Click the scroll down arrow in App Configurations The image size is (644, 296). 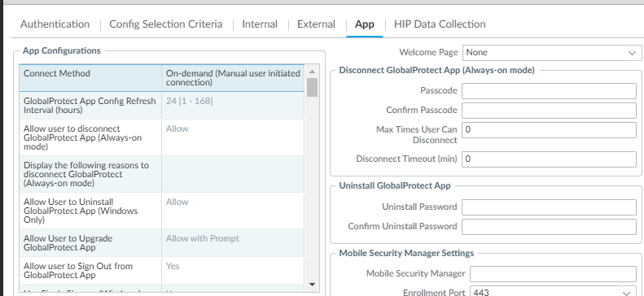tap(312, 285)
